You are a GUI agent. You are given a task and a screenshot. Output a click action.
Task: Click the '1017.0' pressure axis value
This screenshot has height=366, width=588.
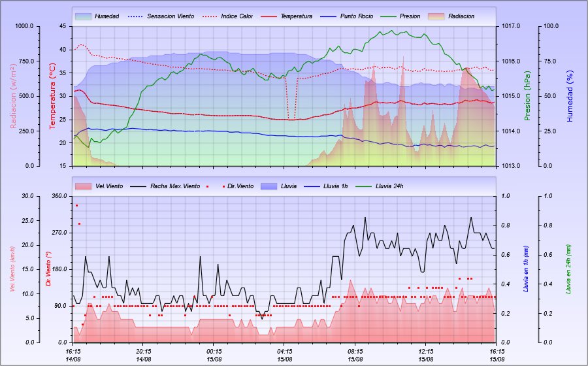coord(511,26)
